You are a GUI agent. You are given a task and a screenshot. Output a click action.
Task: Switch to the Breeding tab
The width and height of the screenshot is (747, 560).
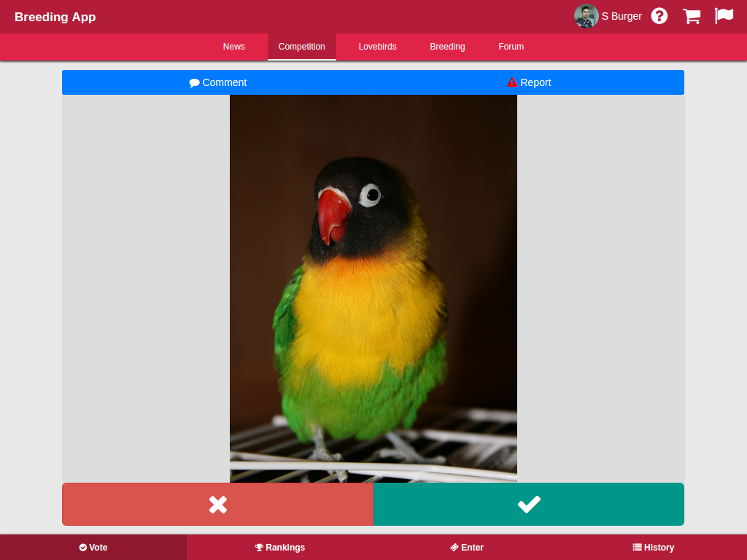(447, 47)
